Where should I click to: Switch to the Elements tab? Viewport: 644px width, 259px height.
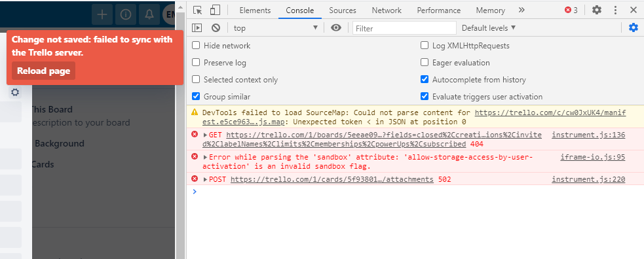coord(255,10)
